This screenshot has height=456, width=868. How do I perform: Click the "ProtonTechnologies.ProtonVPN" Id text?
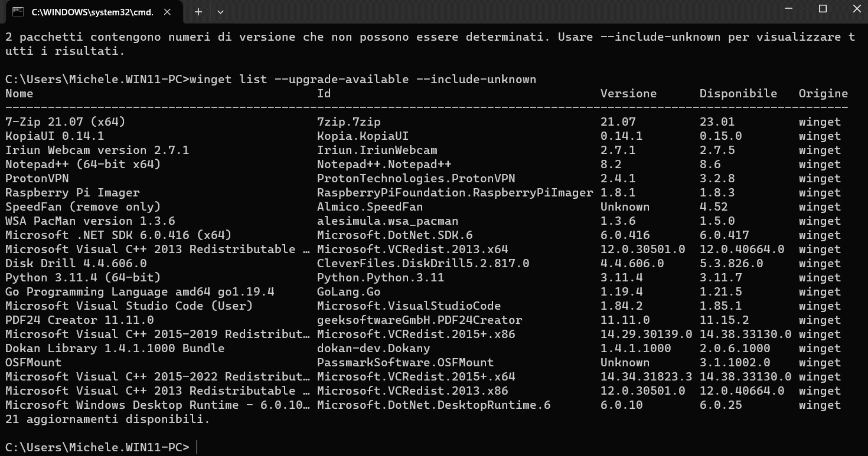[x=416, y=179]
